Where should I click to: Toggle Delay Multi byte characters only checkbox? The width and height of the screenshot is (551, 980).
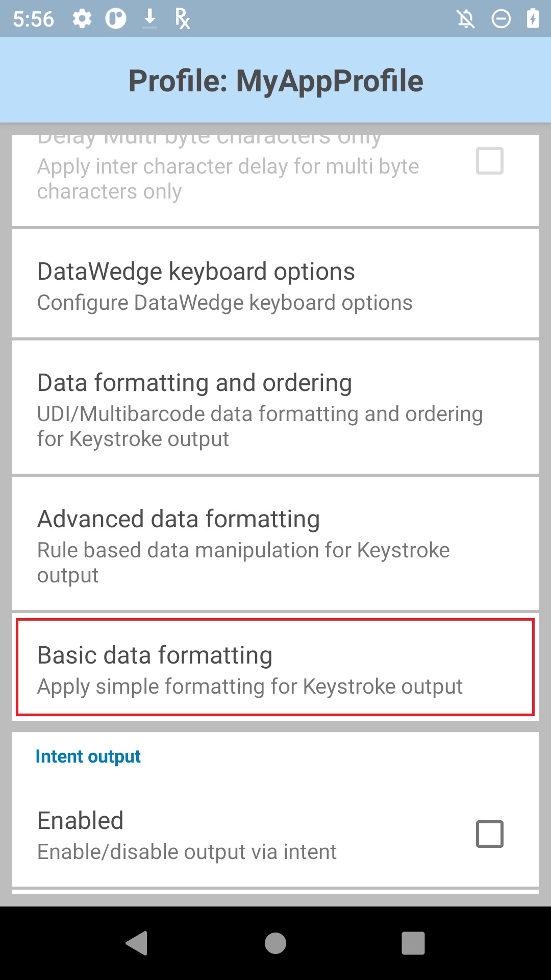490,161
